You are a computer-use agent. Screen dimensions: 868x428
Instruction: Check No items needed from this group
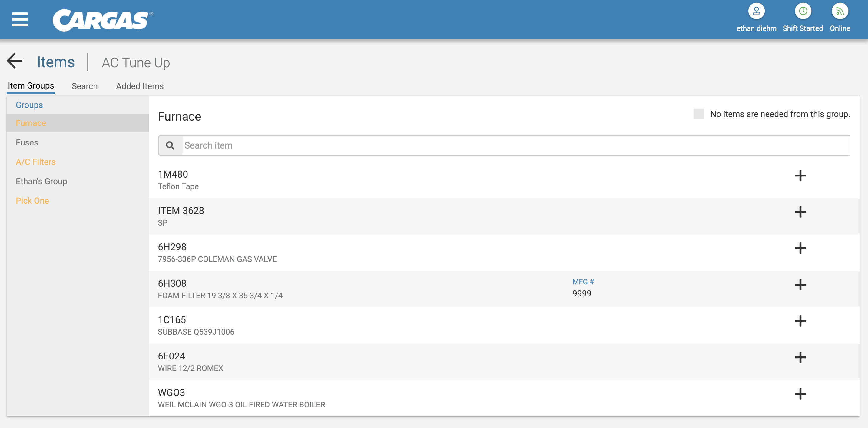(698, 114)
